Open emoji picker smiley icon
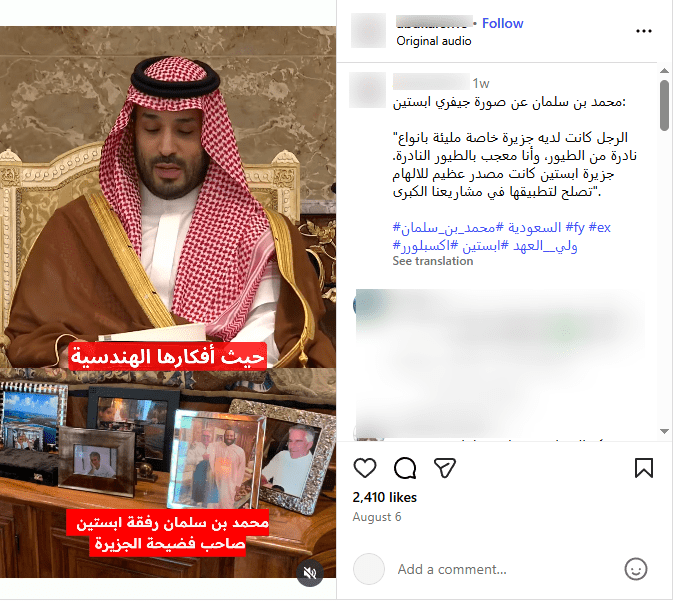Viewport: 673px width, 603px height. [636, 569]
